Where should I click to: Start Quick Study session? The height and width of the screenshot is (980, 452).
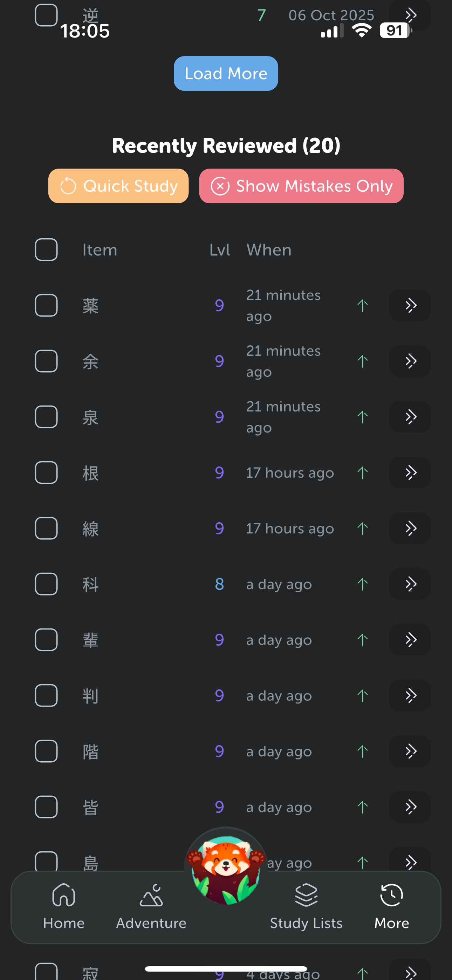(x=118, y=186)
